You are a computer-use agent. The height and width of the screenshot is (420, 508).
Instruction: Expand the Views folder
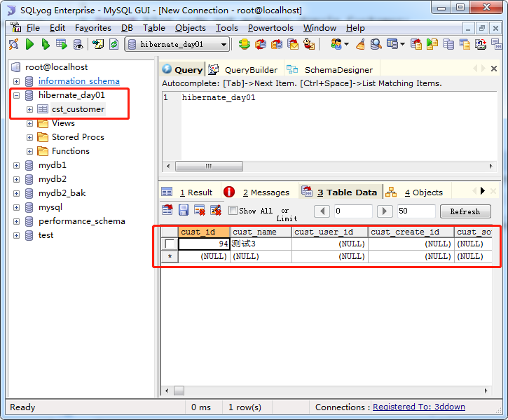[30, 124]
